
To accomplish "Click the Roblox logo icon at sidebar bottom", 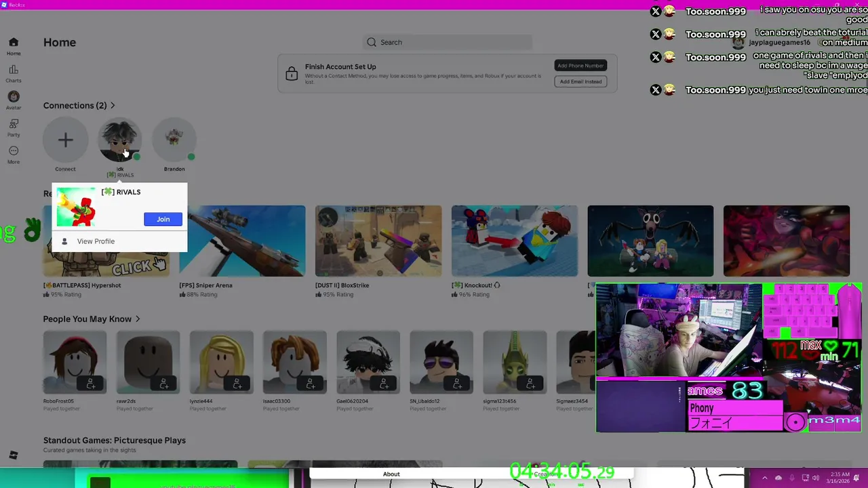I will [x=14, y=455].
